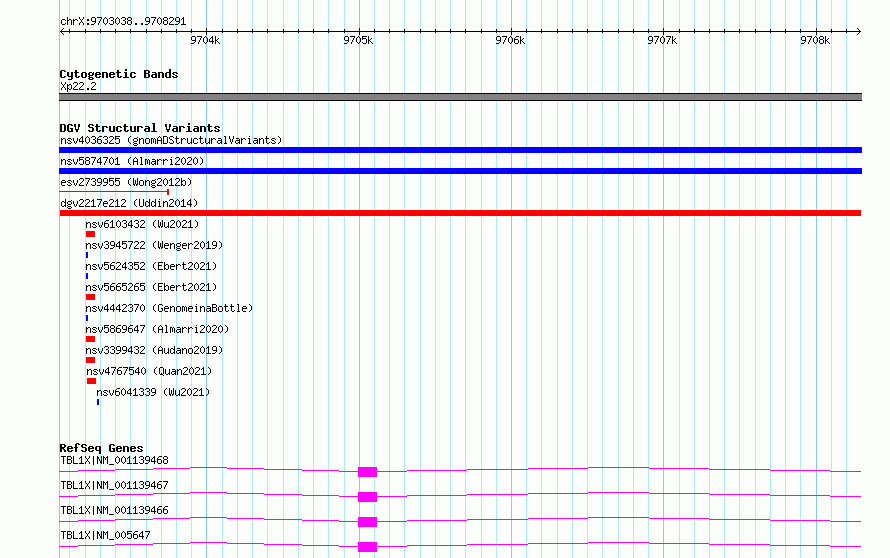The width and height of the screenshot is (890, 558).
Task: Click the DGV Structural Variants track title
Action: [x=140, y=128]
